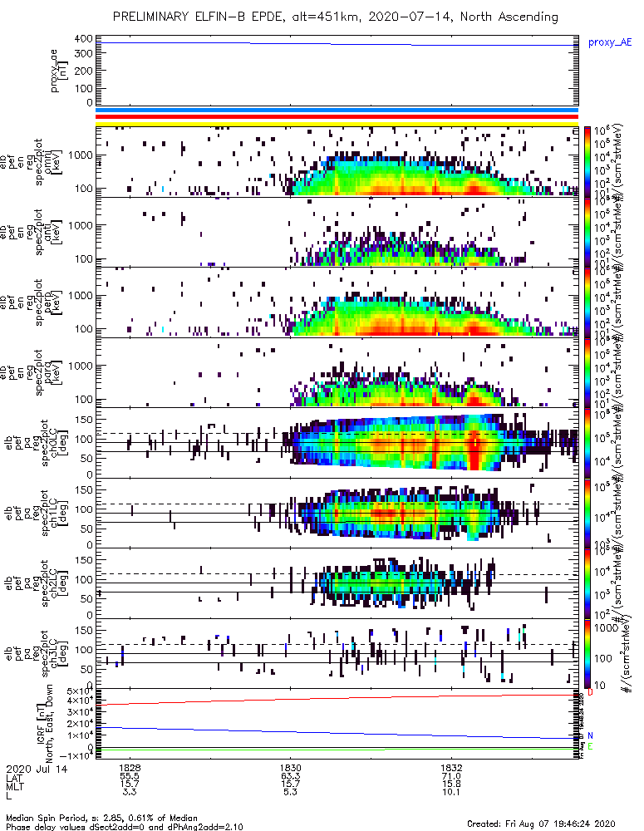Click the anti panel color scale bar
Image resolution: width=644 pixels, height=831 pixels.
coord(587,232)
